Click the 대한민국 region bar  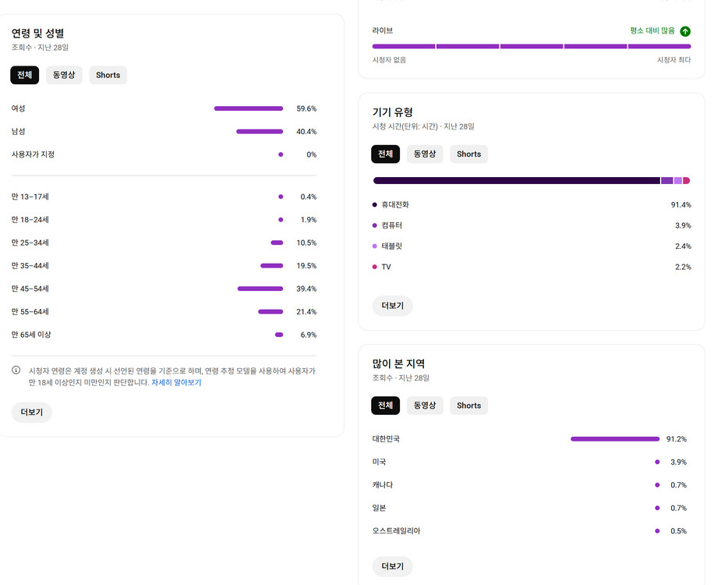point(615,438)
